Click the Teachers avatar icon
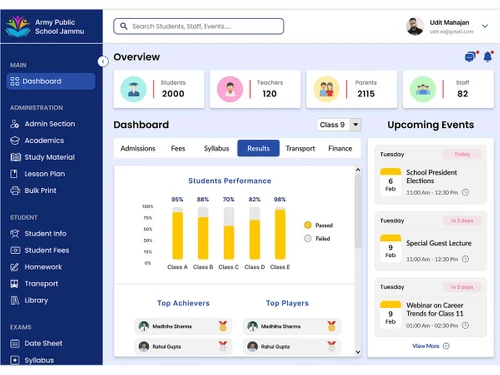Viewport: 500px width, 375px height. [230, 89]
